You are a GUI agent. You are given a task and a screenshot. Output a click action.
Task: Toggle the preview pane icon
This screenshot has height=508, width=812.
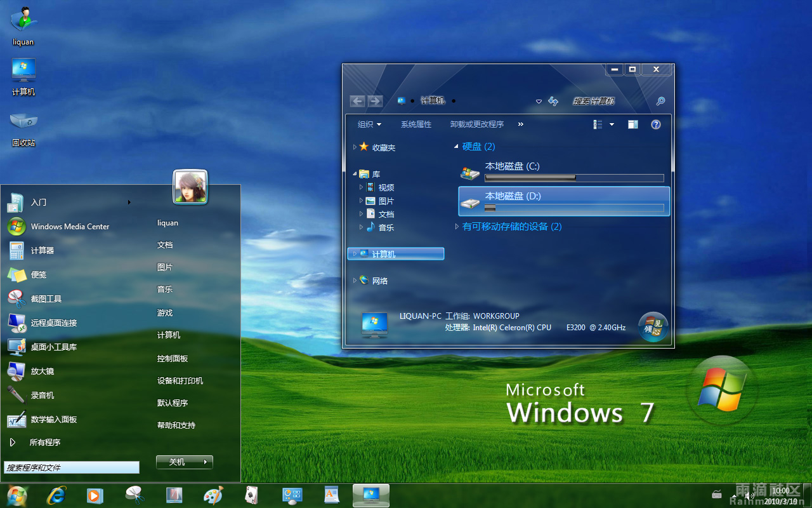[632, 124]
